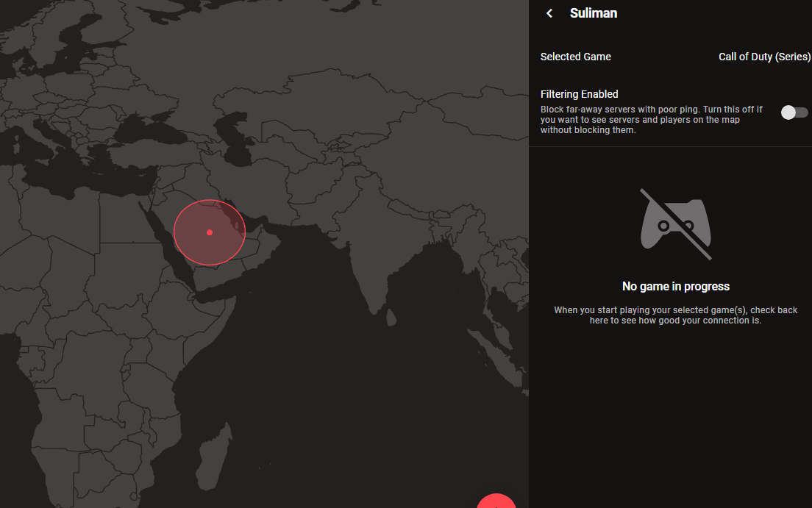Viewport: 812px width, 508px height.
Task: Click the Selected Game label
Action: click(575, 57)
